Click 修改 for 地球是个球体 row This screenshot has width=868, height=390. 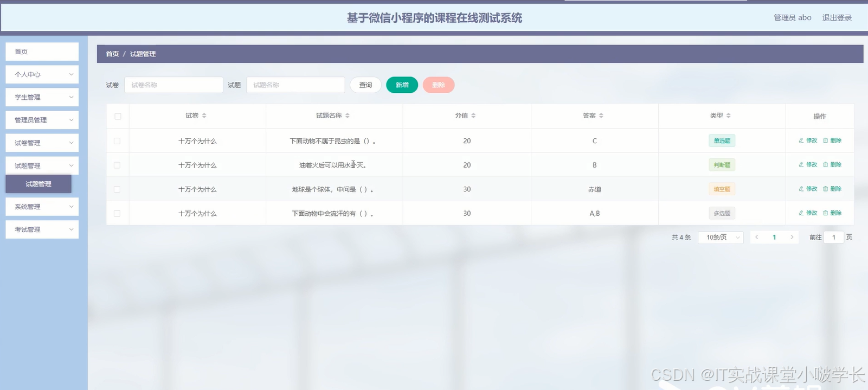808,189
